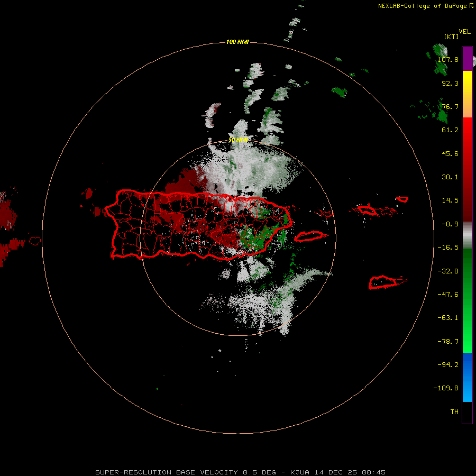Click the 61.2 legend value
476x476 pixels.
(x=450, y=130)
